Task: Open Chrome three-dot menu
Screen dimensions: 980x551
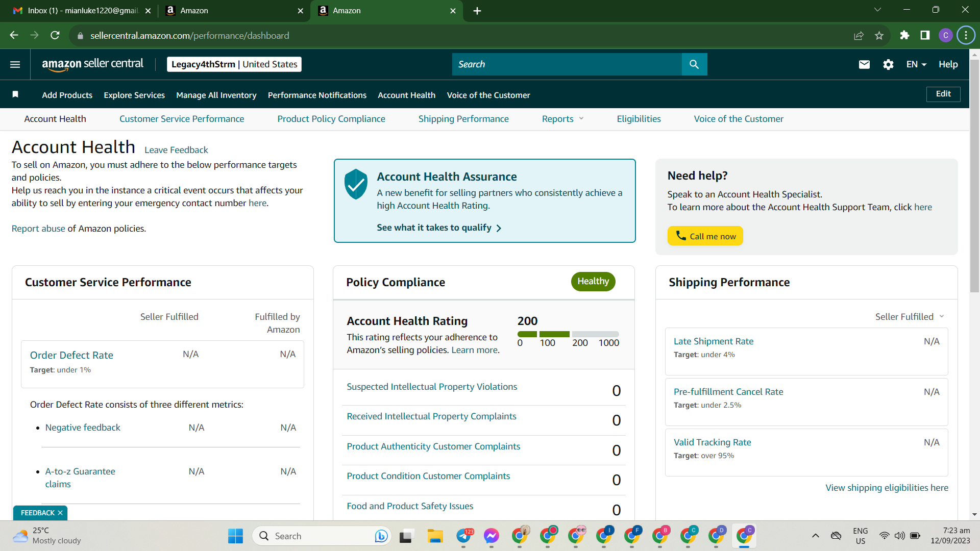Action: [966, 35]
